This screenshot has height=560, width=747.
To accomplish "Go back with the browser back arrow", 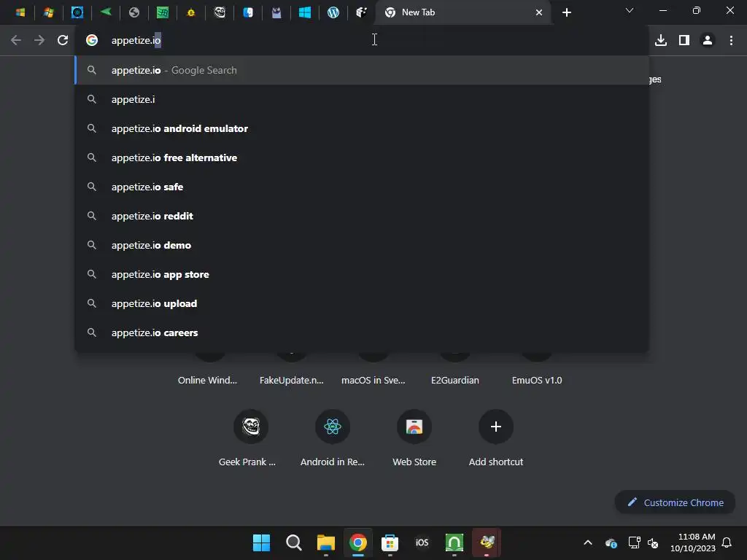I will pyautogui.click(x=16, y=40).
